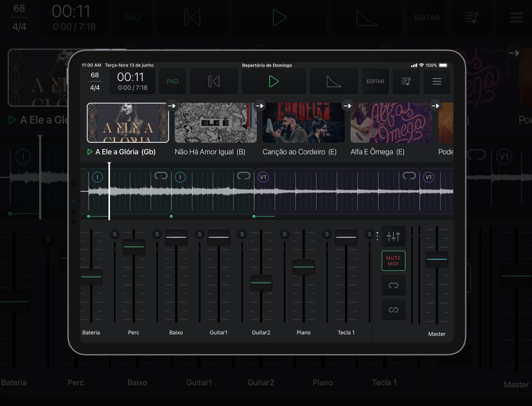Open the hamburger menu icon
Screen dimensions: 532x406
437,81
